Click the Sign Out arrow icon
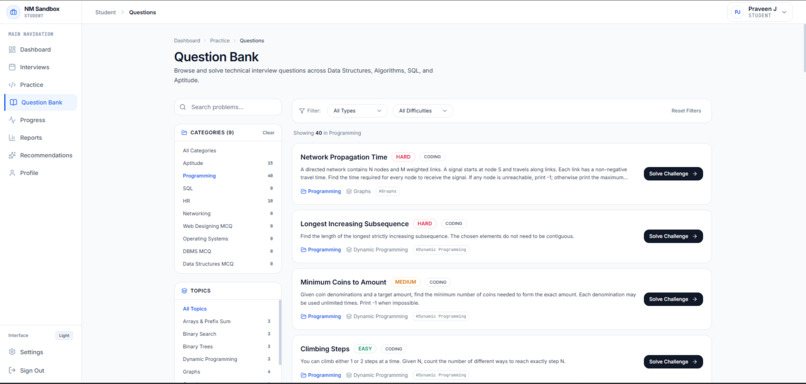The width and height of the screenshot is (806, 384). coord(12,371)
